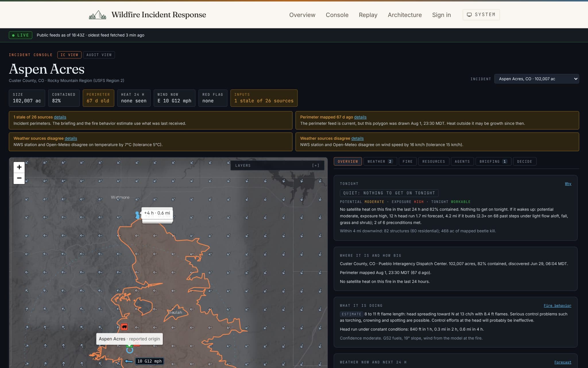Click the INCIDENT CONSOLE label

point(31,55)
